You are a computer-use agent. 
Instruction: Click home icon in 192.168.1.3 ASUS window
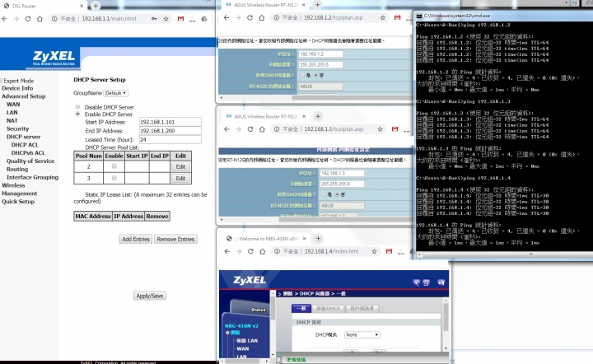click(x=262, y=129)
